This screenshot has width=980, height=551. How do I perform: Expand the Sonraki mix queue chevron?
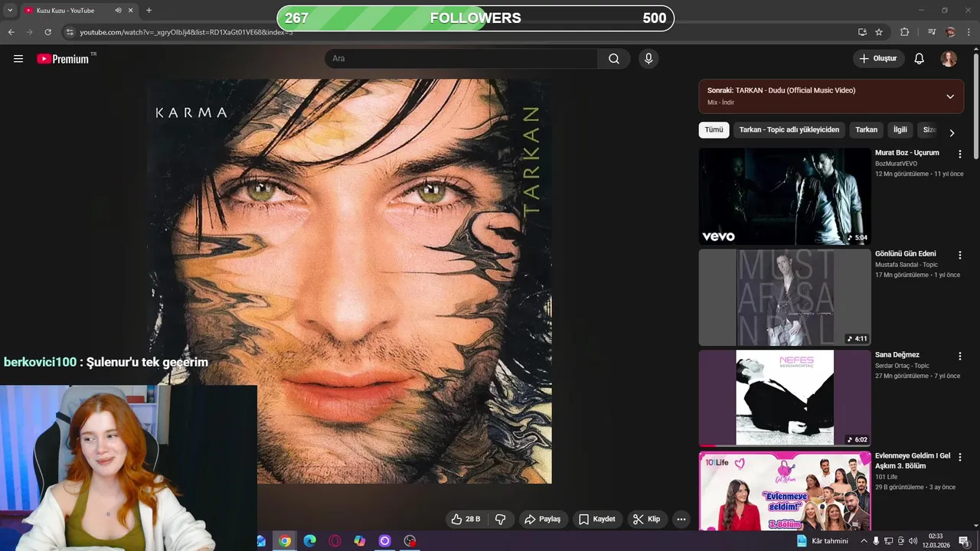point(950,96)
